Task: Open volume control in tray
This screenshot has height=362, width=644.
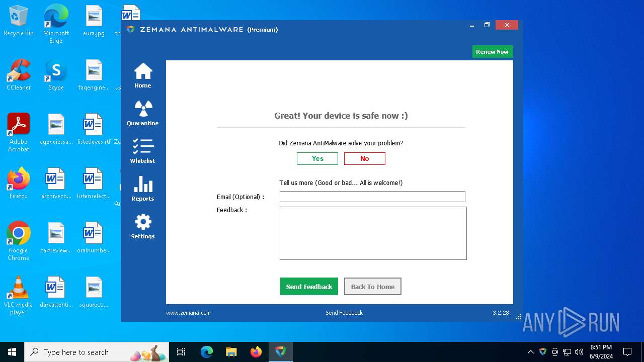Action: [579, 352]
